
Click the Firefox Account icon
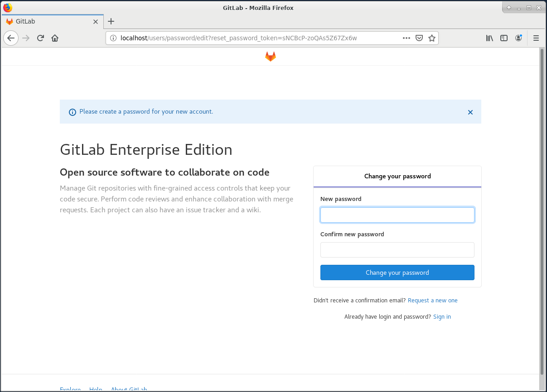518,38
